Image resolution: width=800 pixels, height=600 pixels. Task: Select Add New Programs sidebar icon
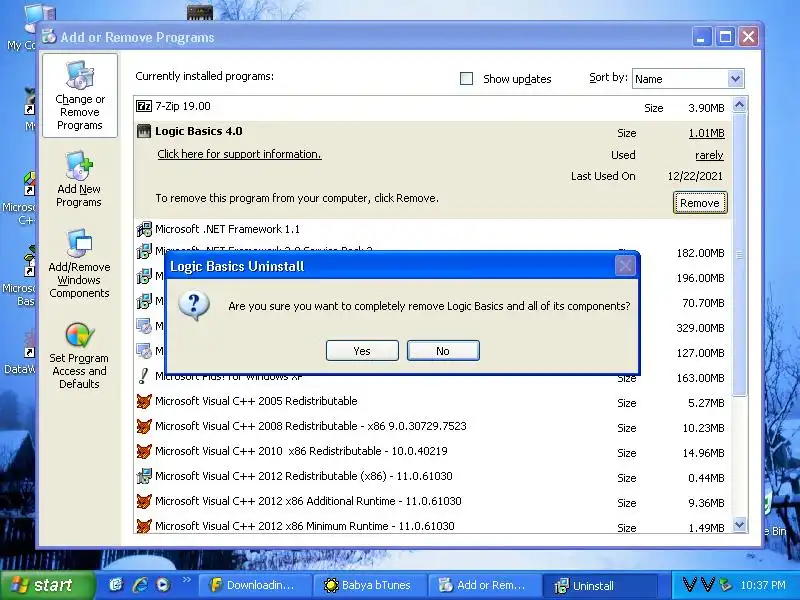[x=79, y=179]
